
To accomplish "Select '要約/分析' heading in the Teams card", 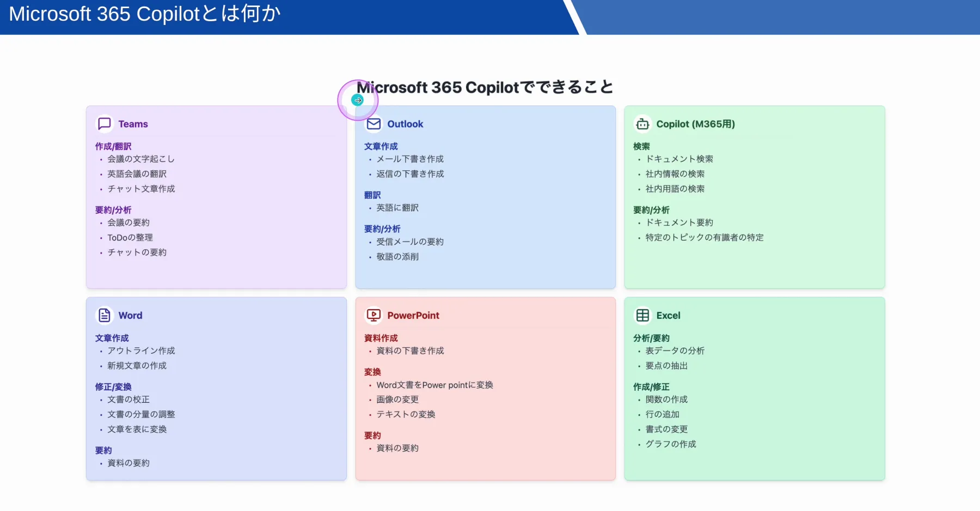I will point(113,210).
